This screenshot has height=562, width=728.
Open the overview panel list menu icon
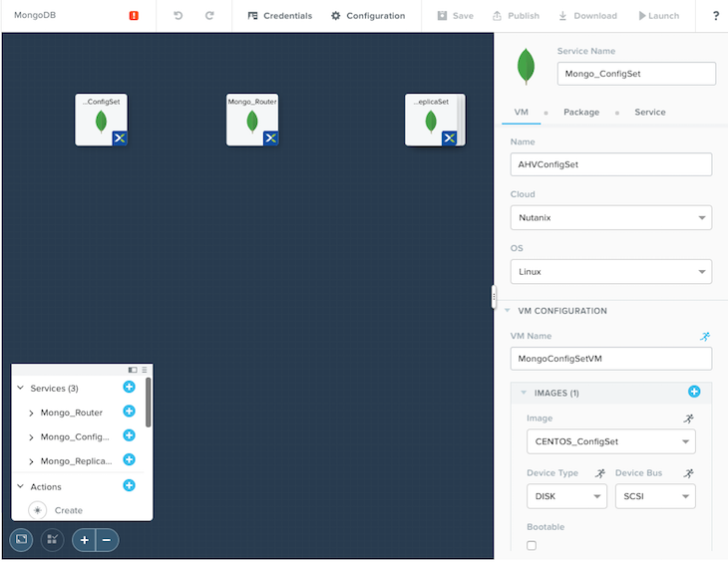[145, 370]
